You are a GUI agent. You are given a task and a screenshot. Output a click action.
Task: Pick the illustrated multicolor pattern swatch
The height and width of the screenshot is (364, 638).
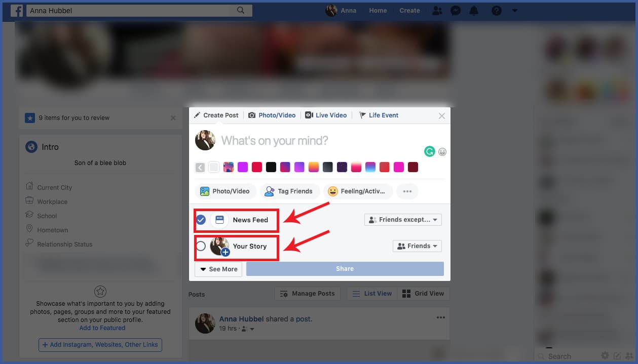click(x=229, y=167)
